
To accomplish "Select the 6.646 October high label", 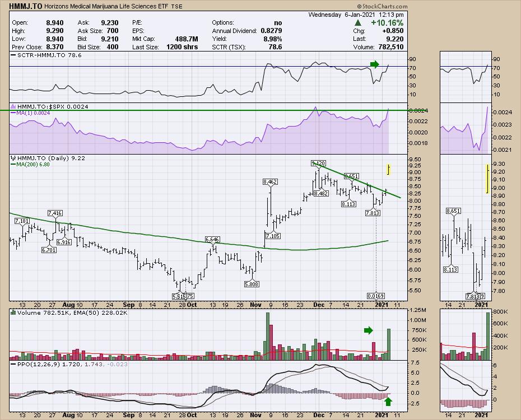I will point(212,239).
